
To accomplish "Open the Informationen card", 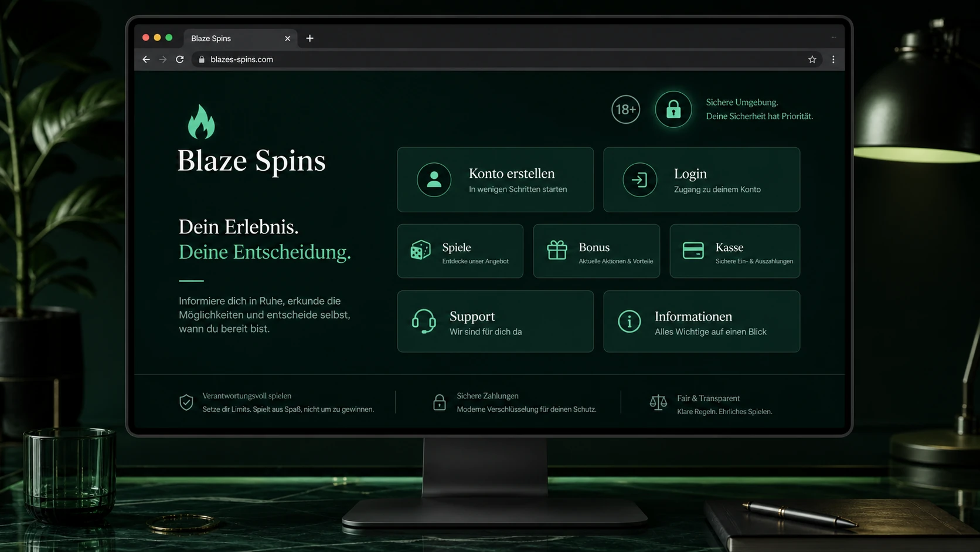I will click(702, 321).
